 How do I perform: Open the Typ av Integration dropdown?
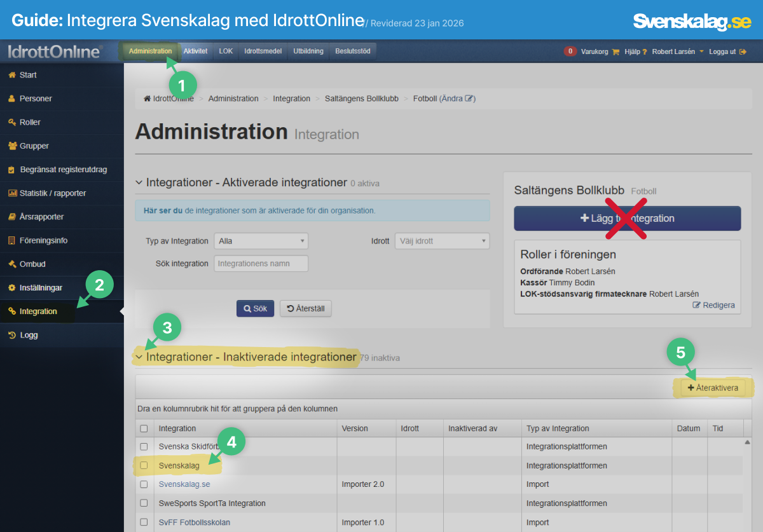[261, 242]
